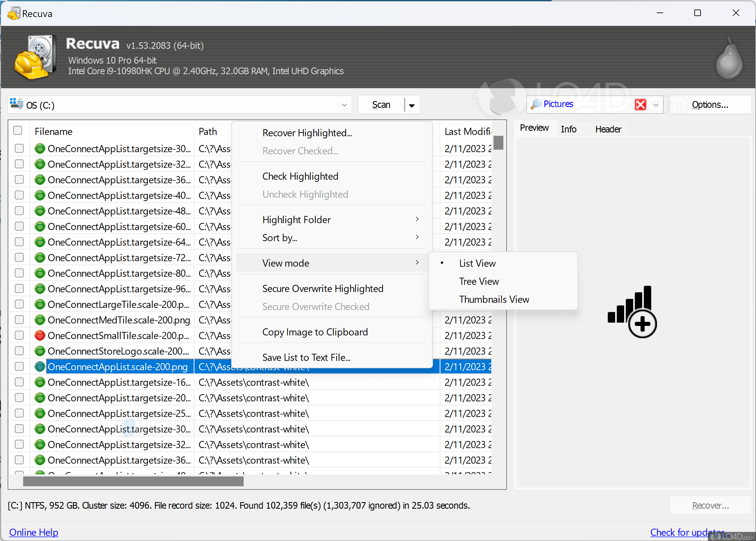Check the box for OneConnectAppList.targetsize-16 file
Screen dimensions: 756x541
point(19,382)
